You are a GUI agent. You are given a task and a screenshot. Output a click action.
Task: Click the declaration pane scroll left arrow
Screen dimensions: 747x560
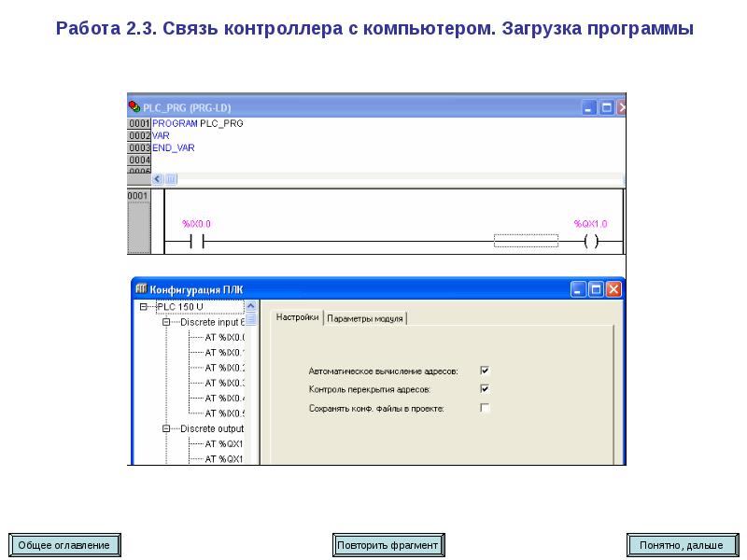coord(158,178)
